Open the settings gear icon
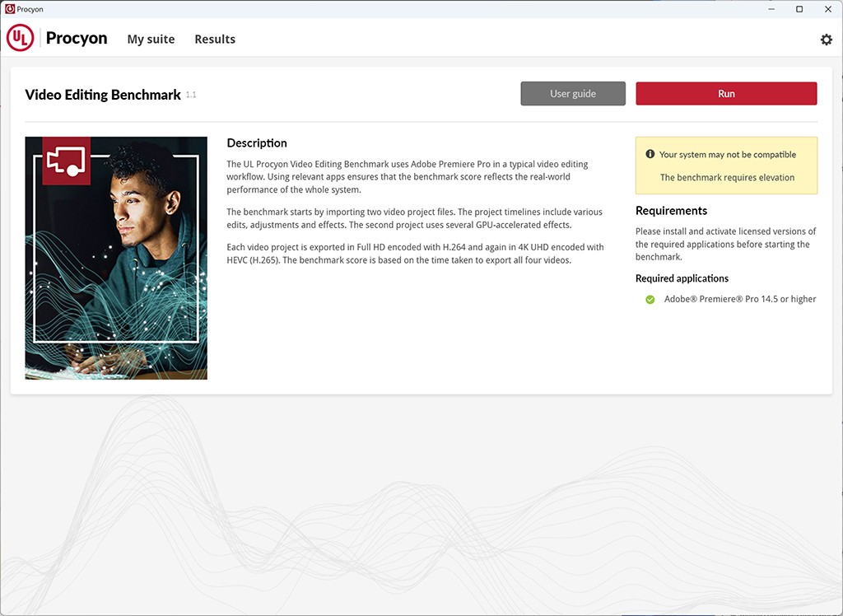Screen dimensions: 843x616 click(x=826, y=40)
